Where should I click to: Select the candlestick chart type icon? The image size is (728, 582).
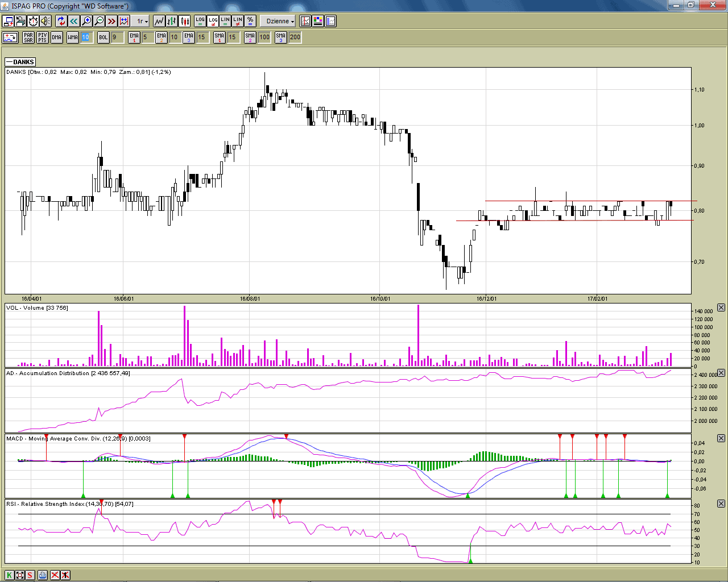(185, 21)
